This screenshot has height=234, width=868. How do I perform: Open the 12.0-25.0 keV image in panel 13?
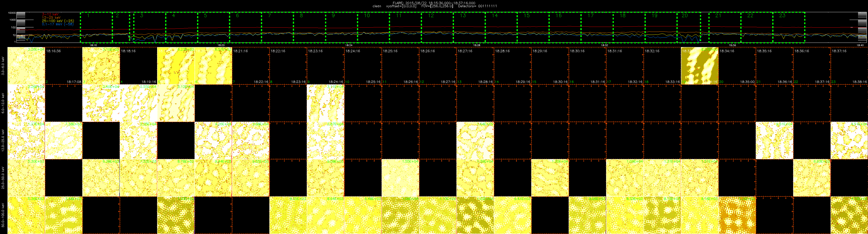coord(475,141)
